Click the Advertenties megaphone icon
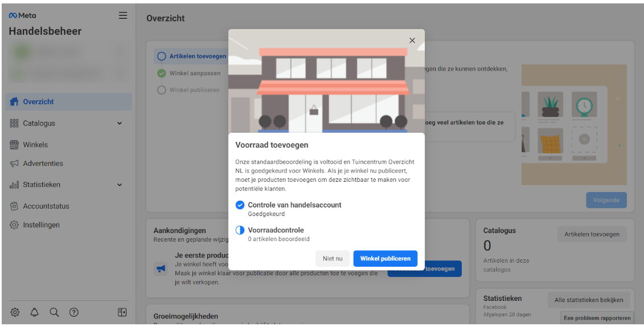The image size is (644, 326). pyautogui.click(x=14, y=164)
